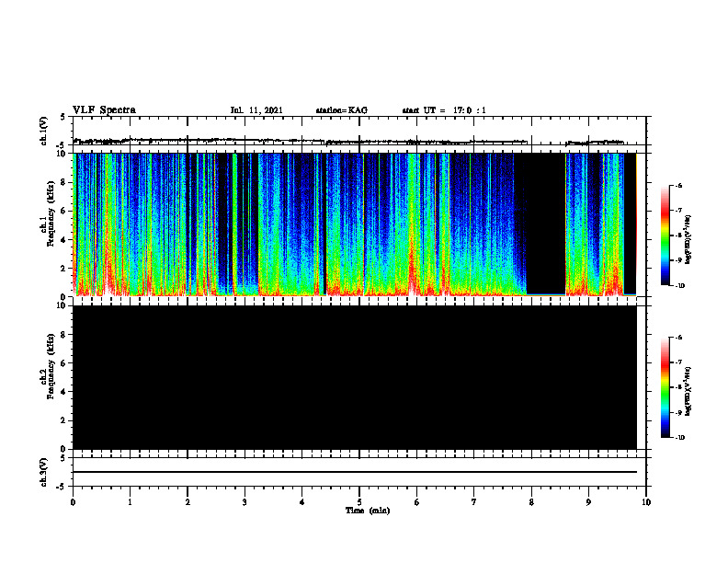Click tick label "5" on the Time axis

359,502
